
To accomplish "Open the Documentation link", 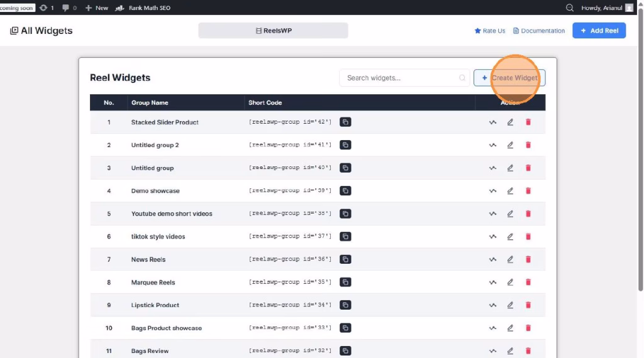I will (539, 31).
